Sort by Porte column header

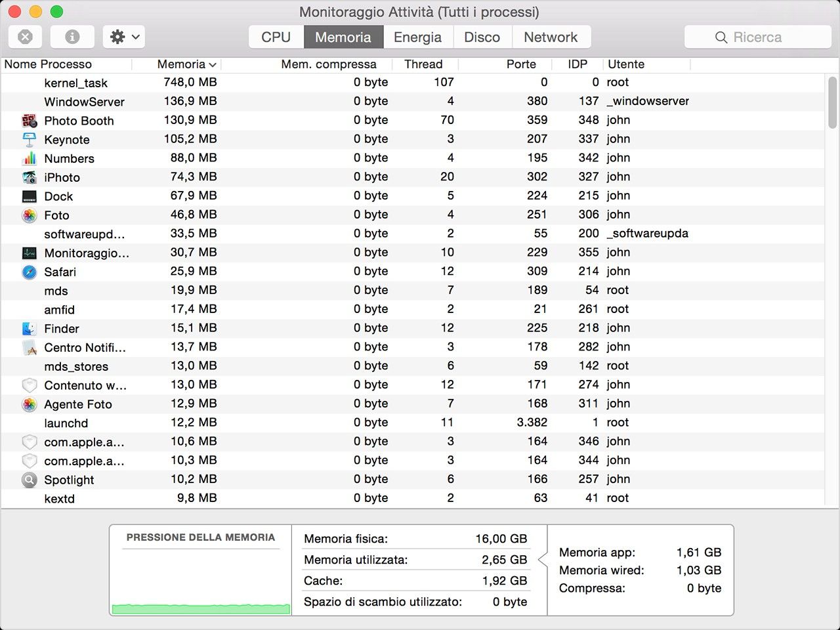pos(505,64)
